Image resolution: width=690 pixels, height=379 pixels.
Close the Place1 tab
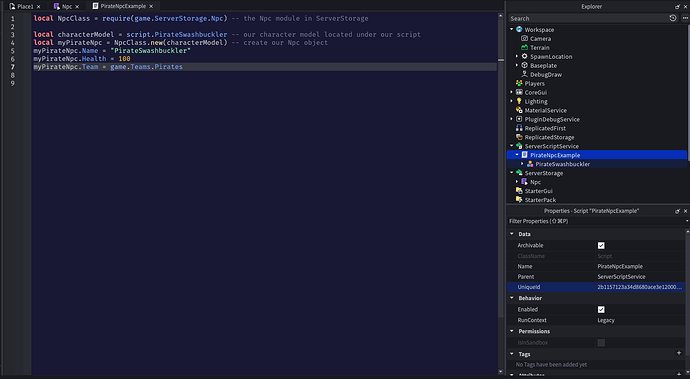(x=39, y=7)
